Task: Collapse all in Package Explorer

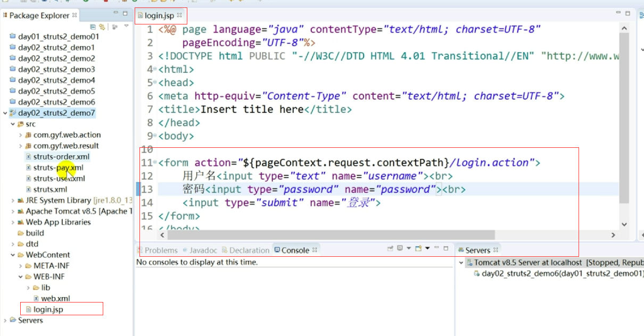Action: point(93,26)
